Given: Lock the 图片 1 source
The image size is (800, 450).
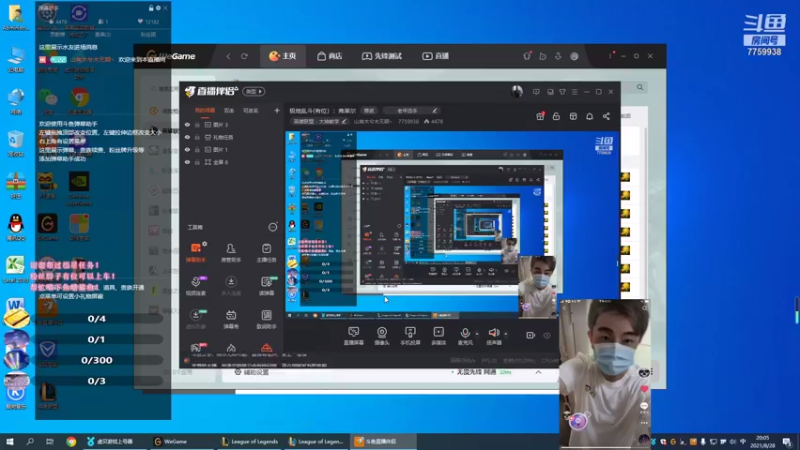Looking at the screenshot, I should 197,149.
